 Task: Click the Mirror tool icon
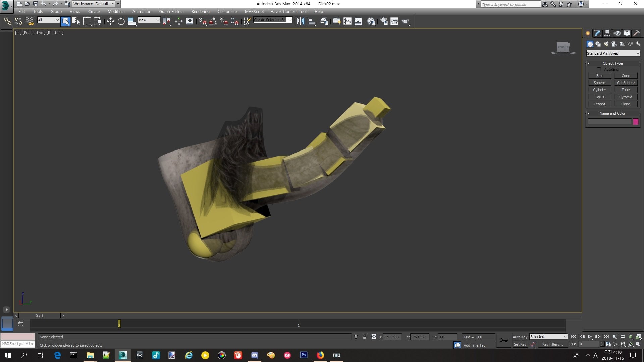coord(300,21)
